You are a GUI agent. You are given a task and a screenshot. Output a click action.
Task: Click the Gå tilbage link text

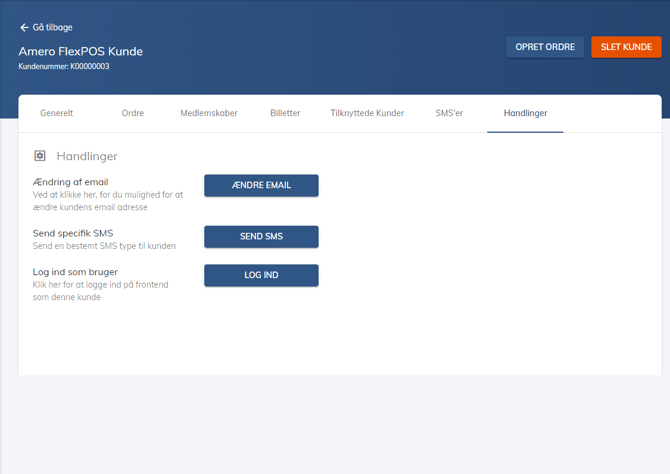(52, 28)
